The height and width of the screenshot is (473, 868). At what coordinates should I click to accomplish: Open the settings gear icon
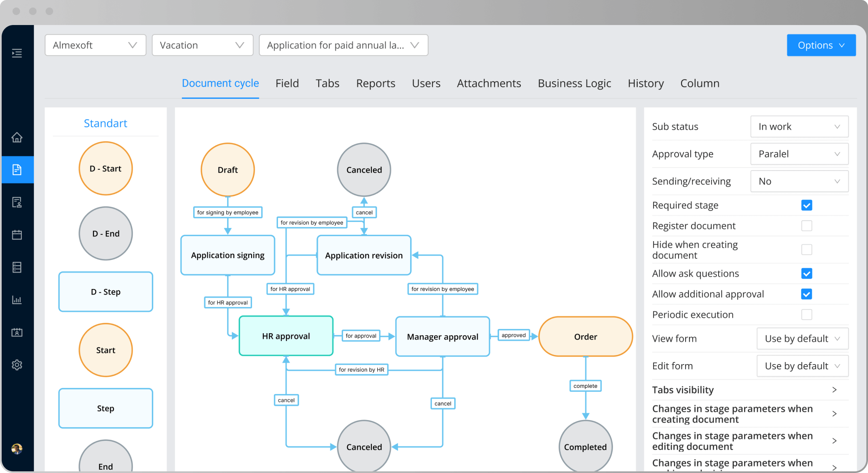click(17, 365)
